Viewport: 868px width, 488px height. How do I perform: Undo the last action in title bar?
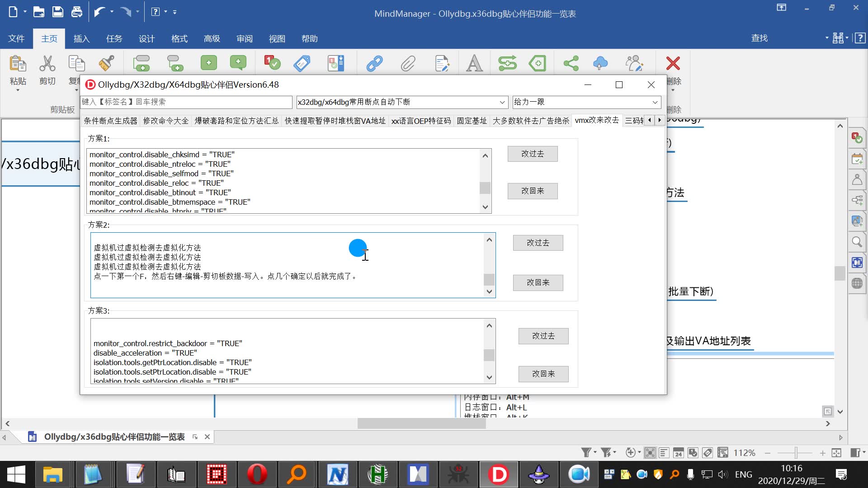point(99,12)
